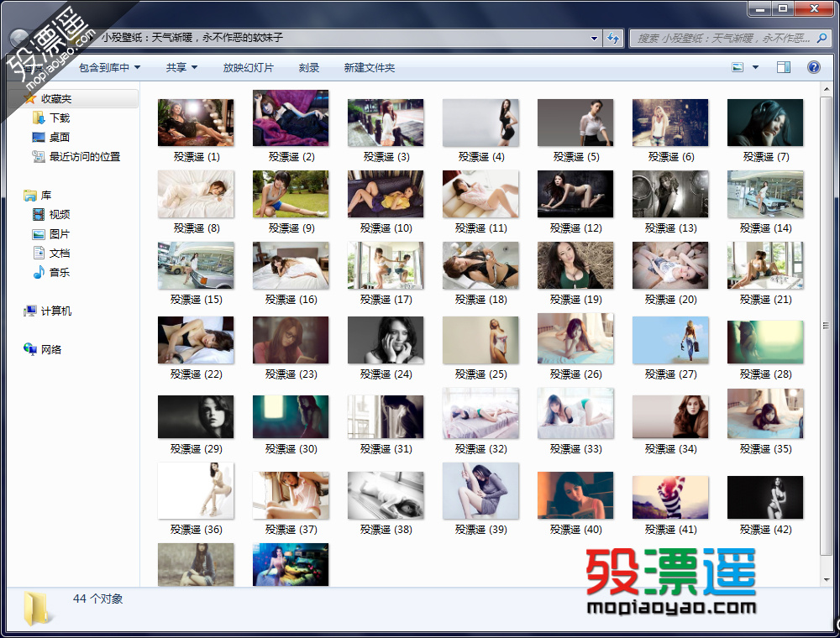Image resolution: width=840 pixels, height=638 pixels.
Task: Open 最近访问的位置 recent places icon
Action: [x=38, y=156]
